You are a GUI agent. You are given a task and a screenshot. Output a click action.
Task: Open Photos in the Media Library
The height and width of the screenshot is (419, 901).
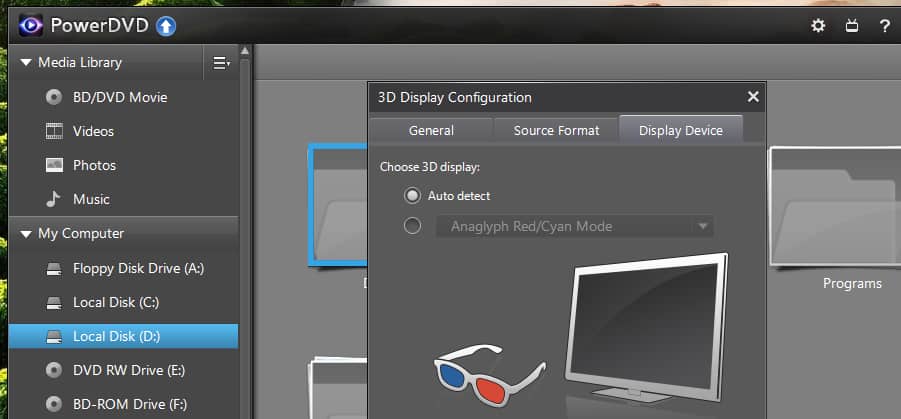click(x=94, y=165)
